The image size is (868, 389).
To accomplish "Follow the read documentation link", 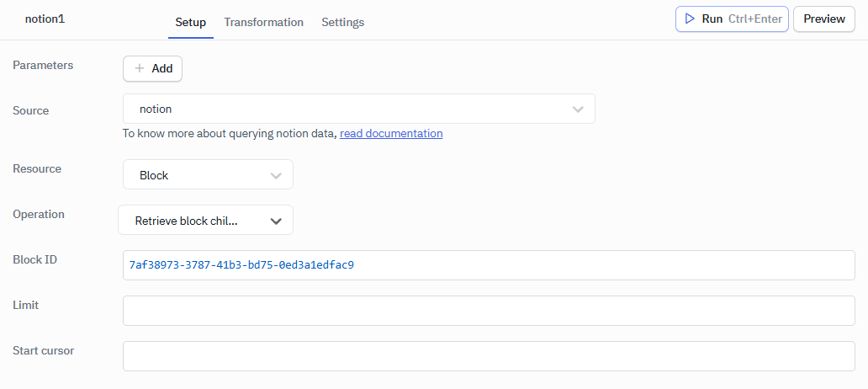I will coord(391,133).
